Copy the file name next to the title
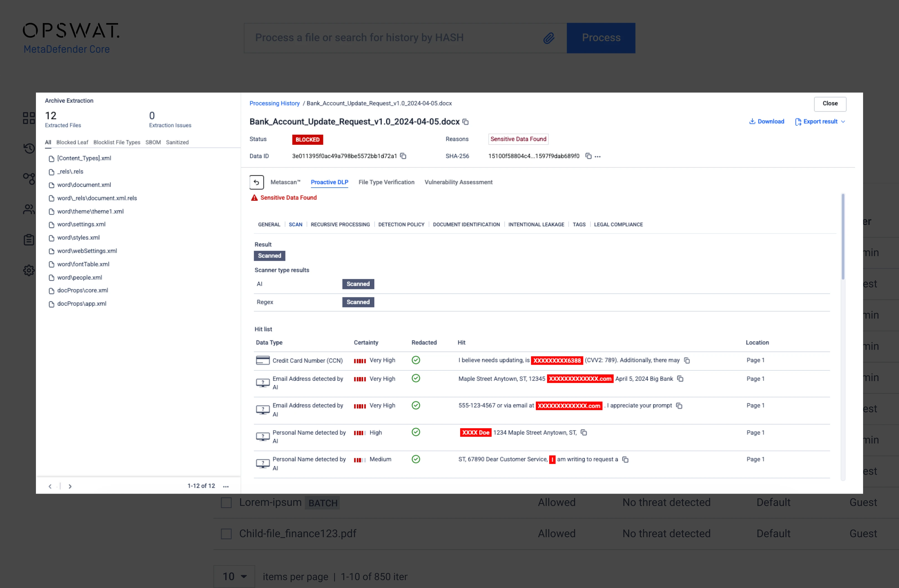Viewport: 899px width, 588px height. 466,122
